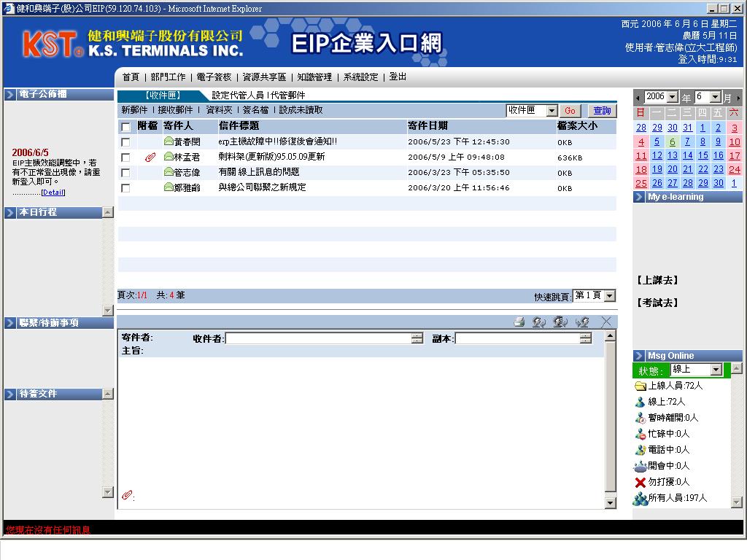Open the 知識管理 menu
747x560 pixels.
(314, 77)
